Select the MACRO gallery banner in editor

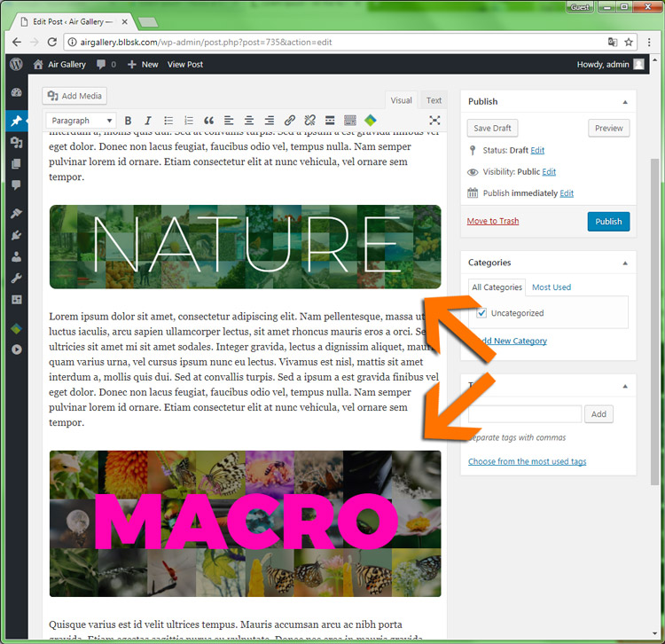(245, 523)
